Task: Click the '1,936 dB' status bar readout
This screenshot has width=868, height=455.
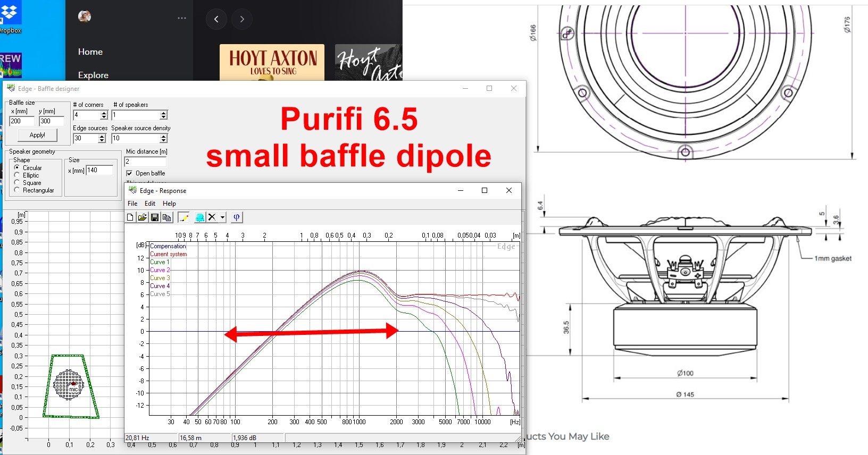Action: coord(258,438)
